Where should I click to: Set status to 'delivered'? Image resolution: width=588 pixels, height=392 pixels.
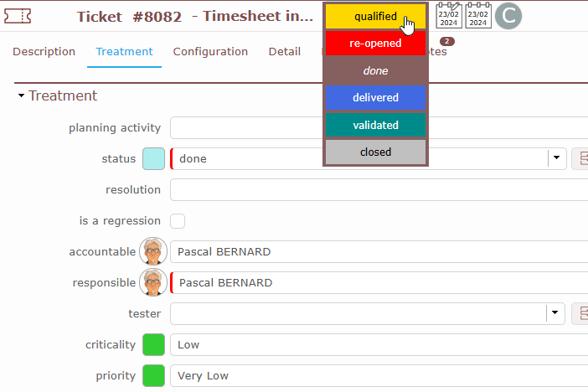coord(375,98)
